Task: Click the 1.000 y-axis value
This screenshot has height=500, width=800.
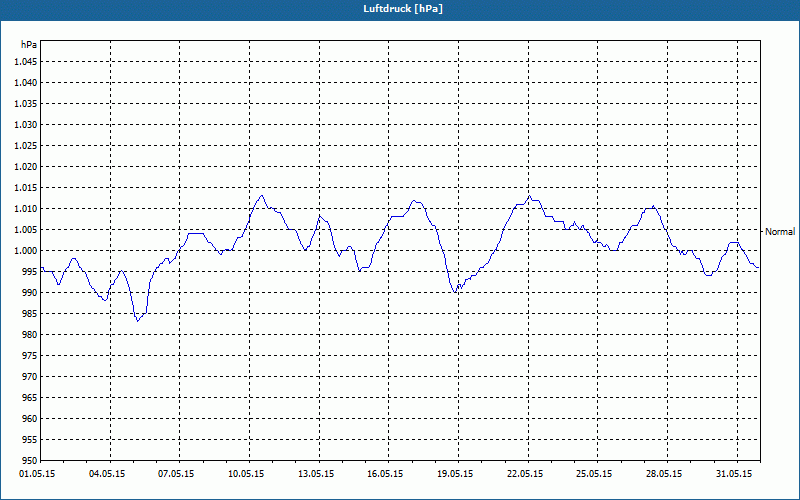Action: click(x=25, y=251)
